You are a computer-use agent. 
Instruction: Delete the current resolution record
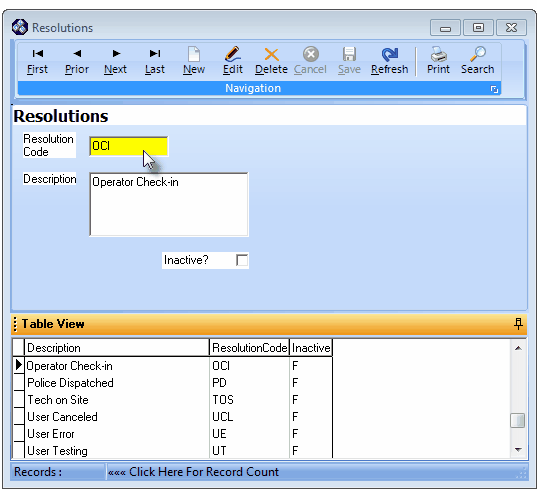coord(271,61)
